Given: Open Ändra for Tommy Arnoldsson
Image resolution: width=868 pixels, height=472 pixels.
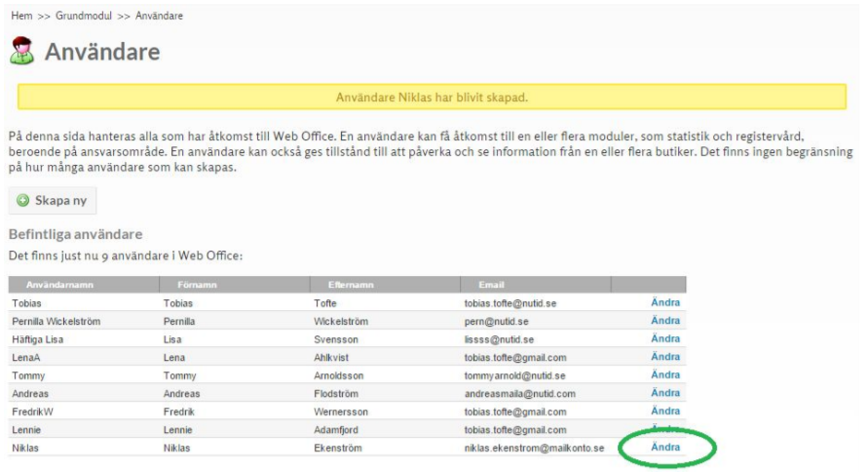Looking at the screenshot, I should 665,374.
